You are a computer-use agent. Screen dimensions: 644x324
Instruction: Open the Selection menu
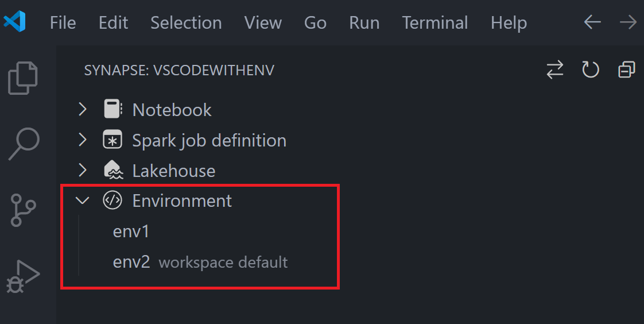[x=186, y=22]
